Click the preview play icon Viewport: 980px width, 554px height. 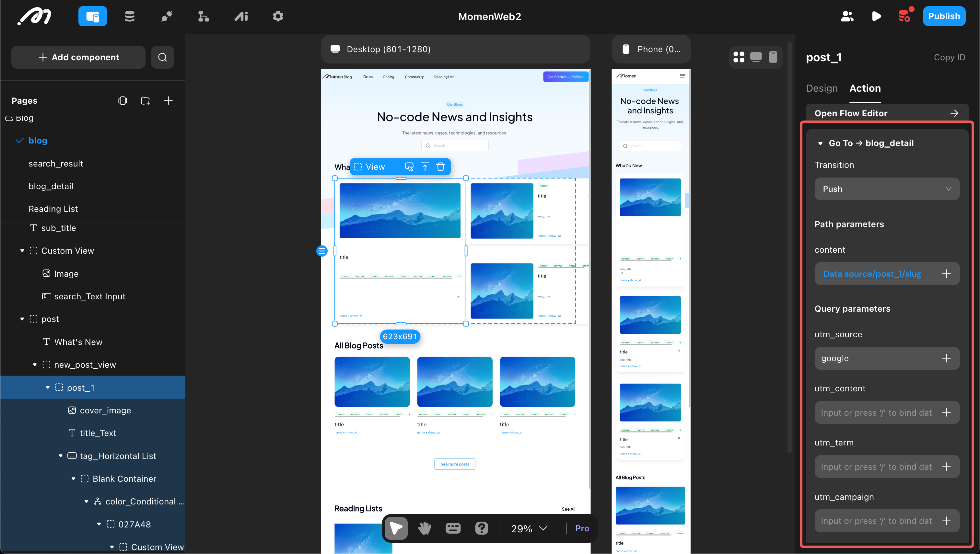point(876,17)
